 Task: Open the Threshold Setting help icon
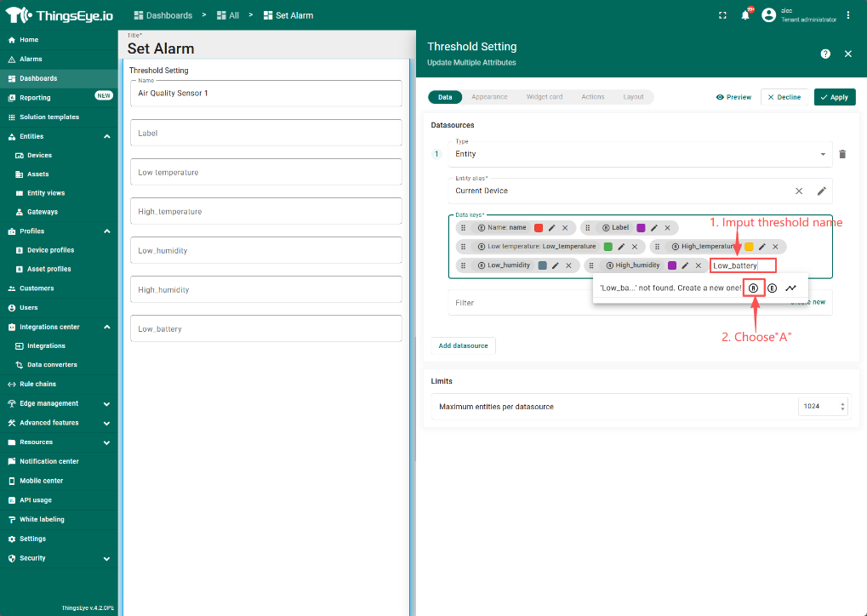click(x=825, y=54)
